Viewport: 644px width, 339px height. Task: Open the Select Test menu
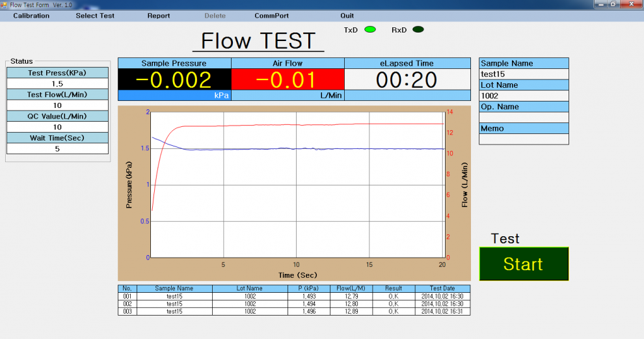coord(95,16)
